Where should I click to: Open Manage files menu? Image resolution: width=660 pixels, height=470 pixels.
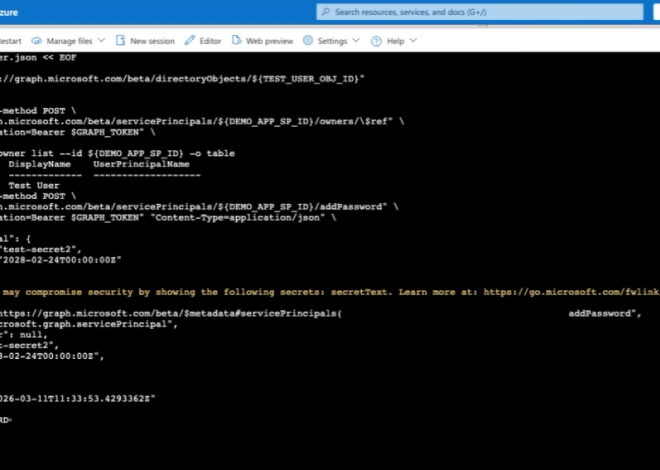pos(69,41)
